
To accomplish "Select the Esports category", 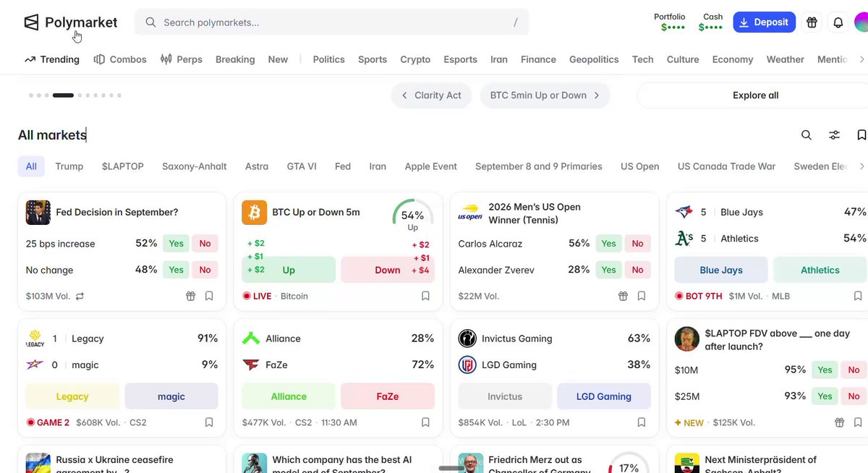I will pyautogui.click(x=460, y=59).
